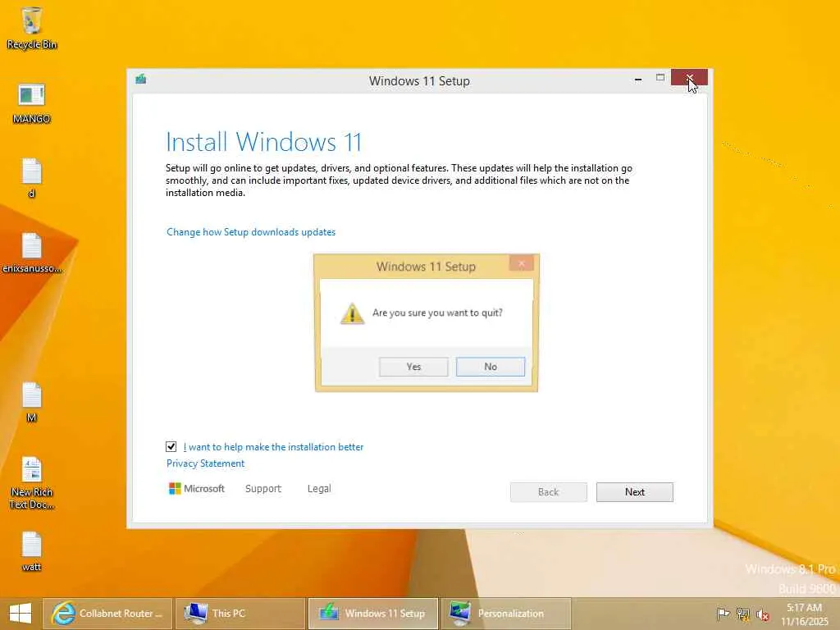Click the 'Are you sure you want to quit?' text

[x=437, y=313]
